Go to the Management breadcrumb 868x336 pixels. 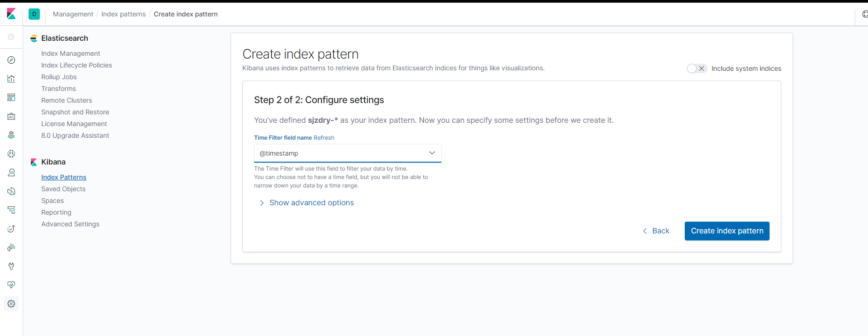[x=73, y=14]
